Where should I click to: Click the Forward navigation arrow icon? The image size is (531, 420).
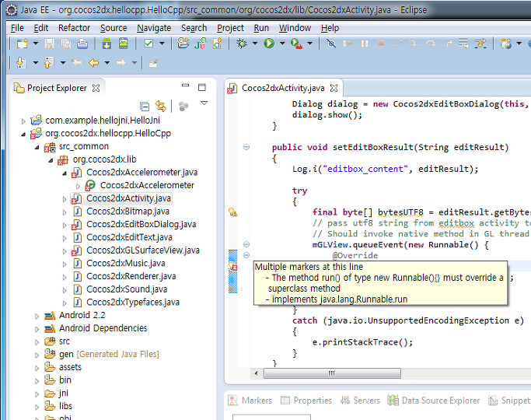pos(121,63)
